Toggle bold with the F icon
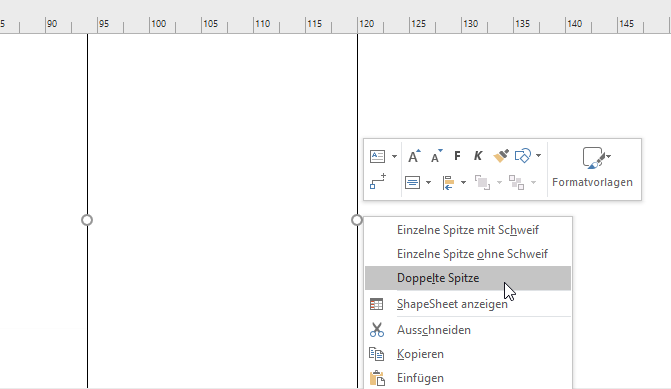The image size is (671, 389). coord(457,156)
